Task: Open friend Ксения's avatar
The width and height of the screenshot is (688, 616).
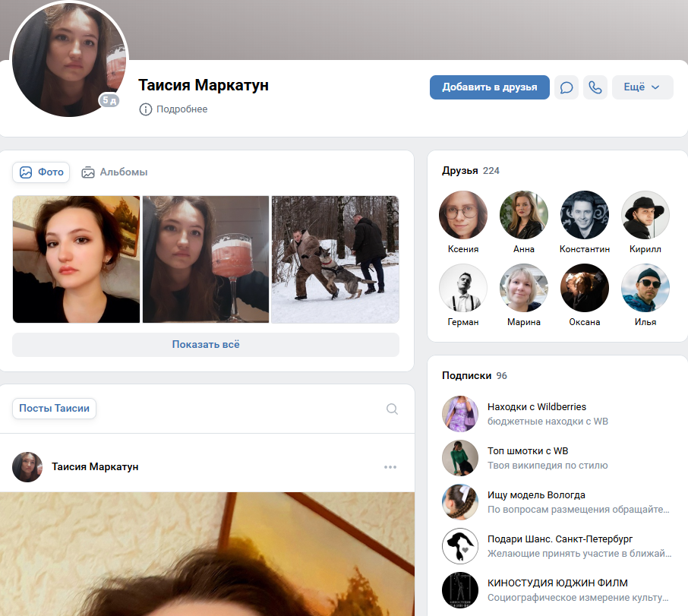Action: pyautogui.click(x=463, y=215)
